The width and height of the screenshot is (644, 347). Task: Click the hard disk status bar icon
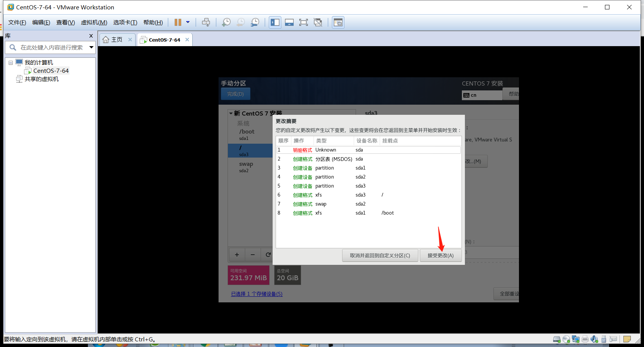tap(557, 339)
